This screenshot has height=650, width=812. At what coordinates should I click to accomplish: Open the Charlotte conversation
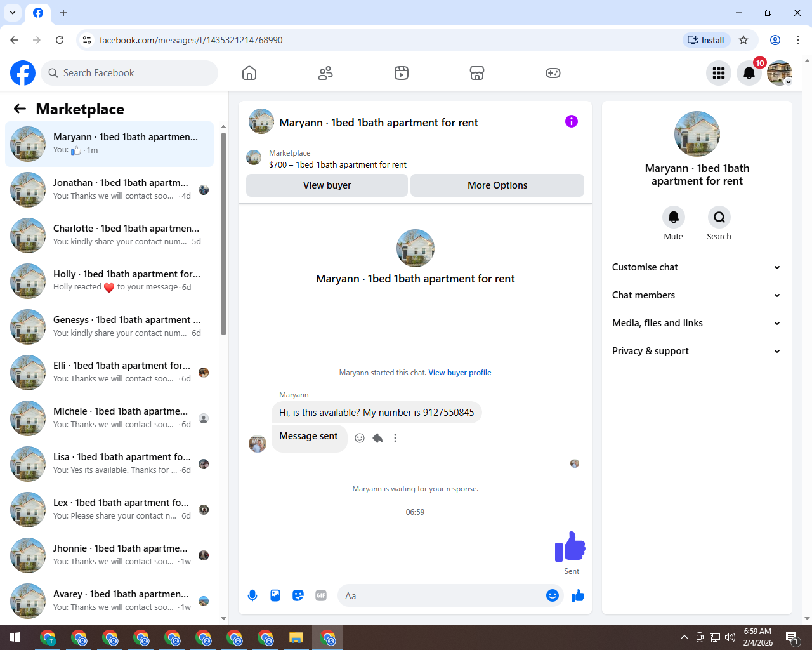[110, 235]
